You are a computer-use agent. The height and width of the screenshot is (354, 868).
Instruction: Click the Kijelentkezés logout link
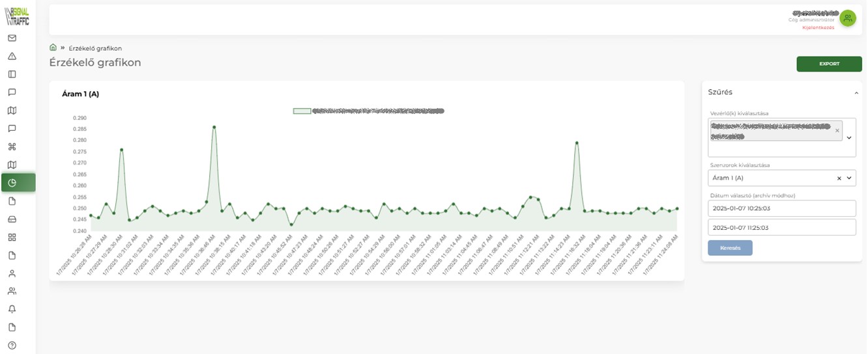(x=818, y=27)
